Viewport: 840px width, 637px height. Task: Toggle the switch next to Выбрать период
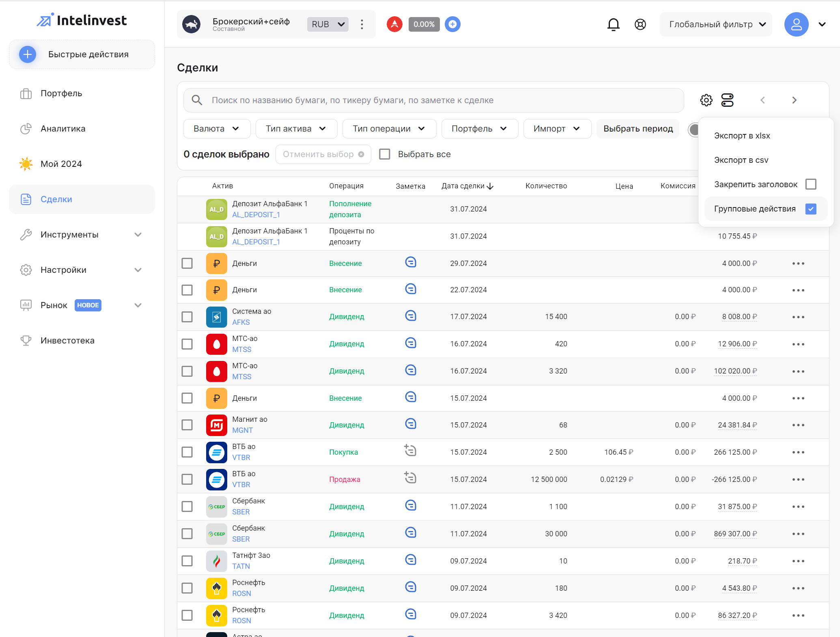coord(693,130)
